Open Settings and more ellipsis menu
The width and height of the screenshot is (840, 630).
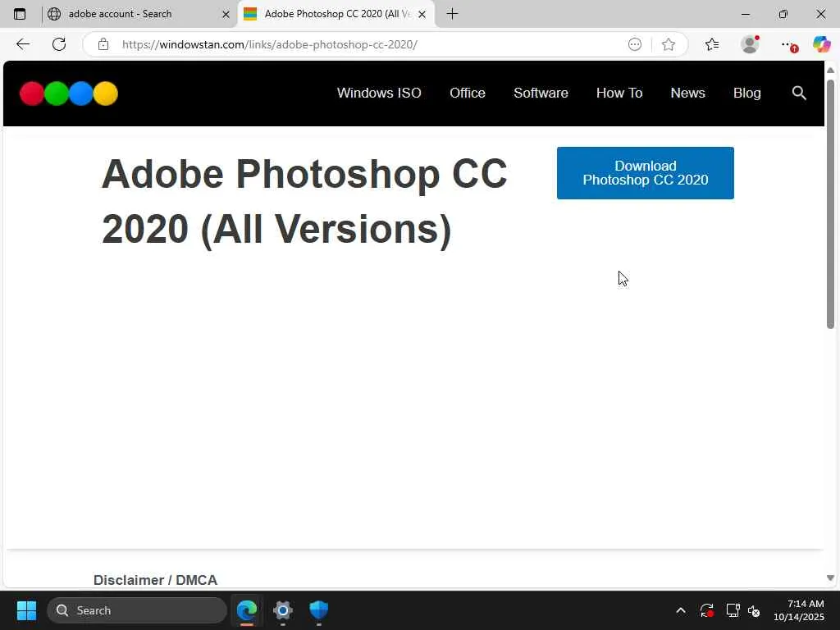[x=787, y=44]
